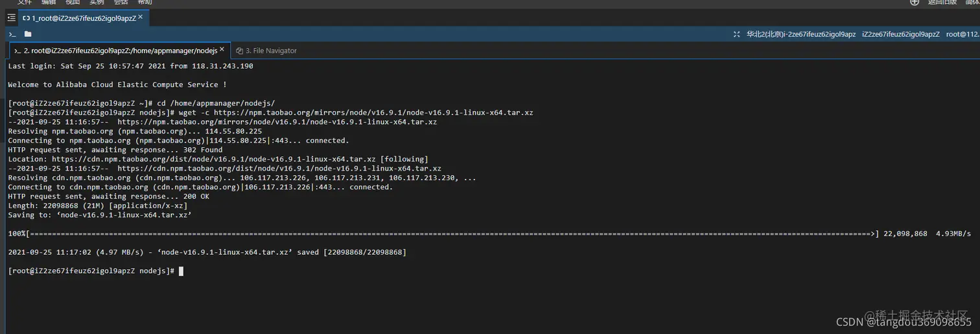
Task: Open the session list hamburger icon
Action: click(11, 18)
